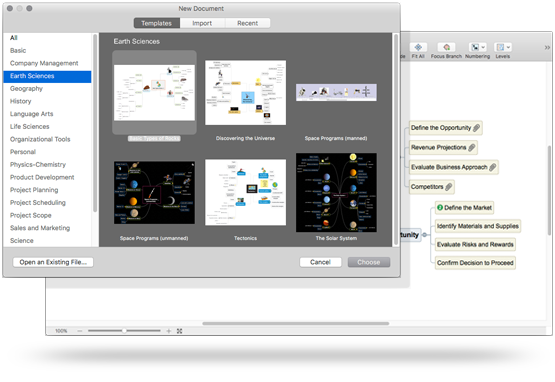Image resolution: width=555 pixels, height=382 pixels.
Task: Click the Numbering toolbar icon
Action: pyautogui.click(x=475, y=47)
